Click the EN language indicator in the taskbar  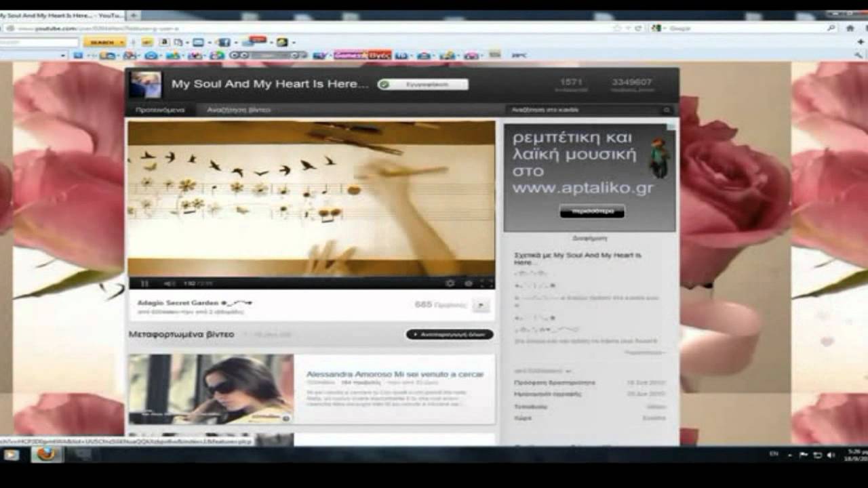[x=774, y=454]
